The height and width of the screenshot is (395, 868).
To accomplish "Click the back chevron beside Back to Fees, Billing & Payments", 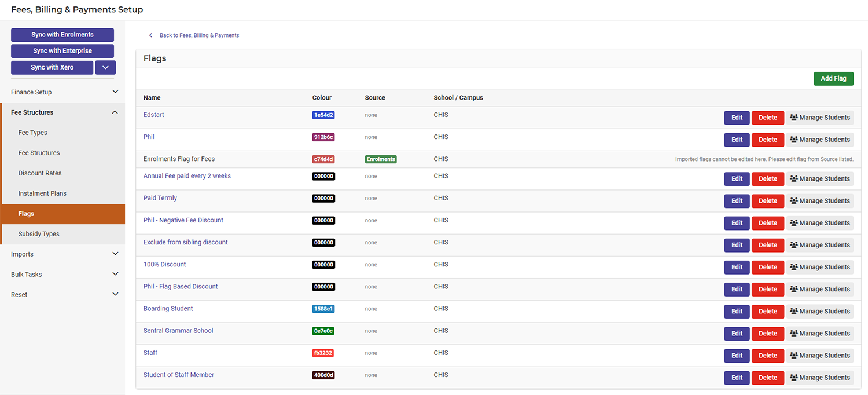I will pyautogui.click(x=150, y=35).
